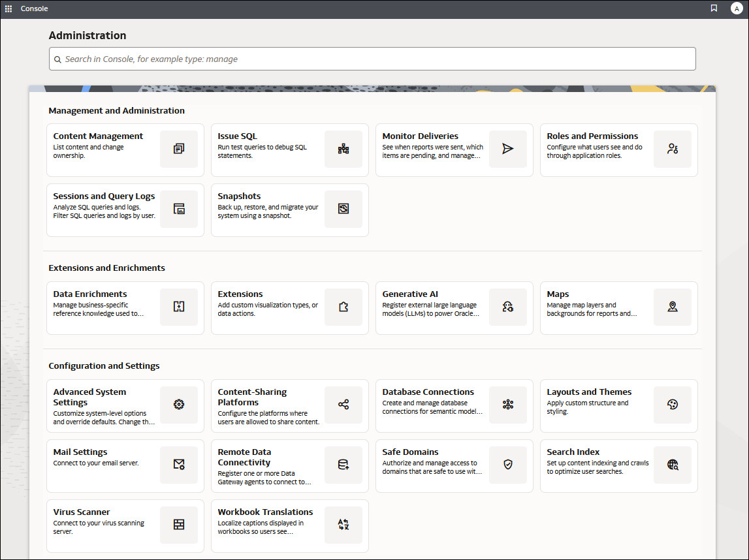
Task: Open the app launcher grid in top bar
Action: coord(8,8)
